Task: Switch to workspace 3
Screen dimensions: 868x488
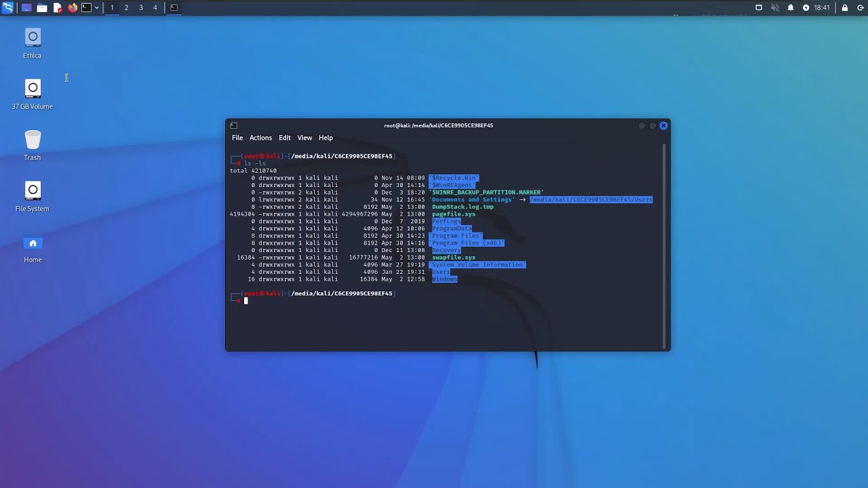Action: click(x=141, y=7)
